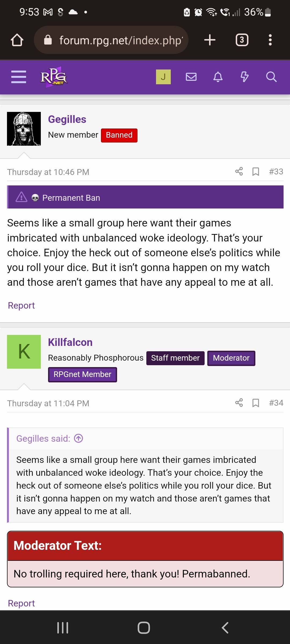
Task: Open the conversations envelope icon
Action: [191, 77]
